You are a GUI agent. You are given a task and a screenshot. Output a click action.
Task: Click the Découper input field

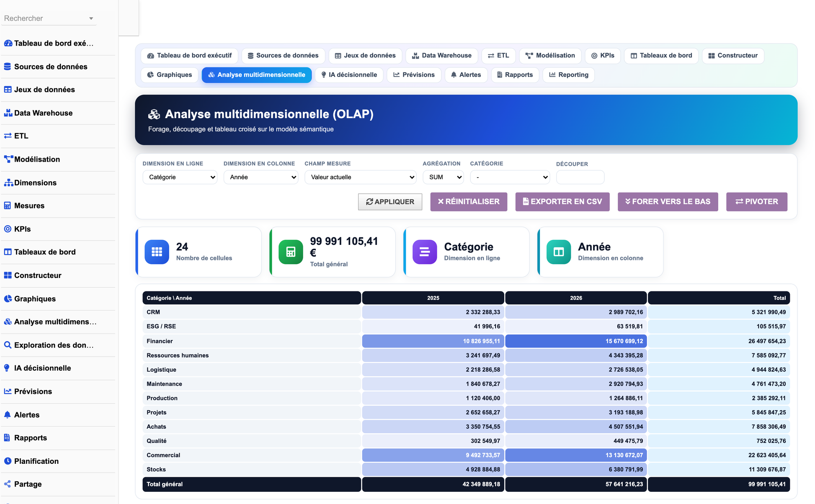click(x=580, y=177)
